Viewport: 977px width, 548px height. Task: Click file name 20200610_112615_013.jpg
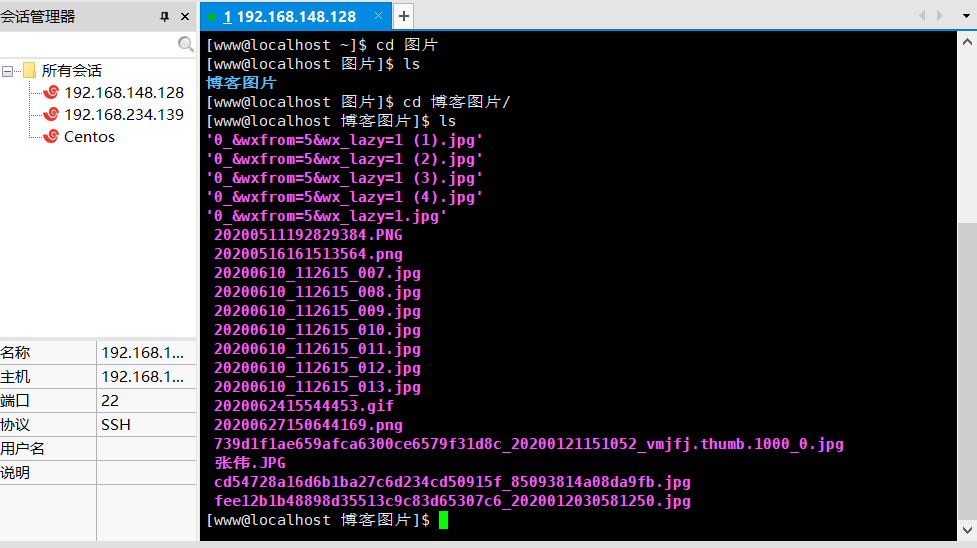pyautogui.click(x=317, y=387)
